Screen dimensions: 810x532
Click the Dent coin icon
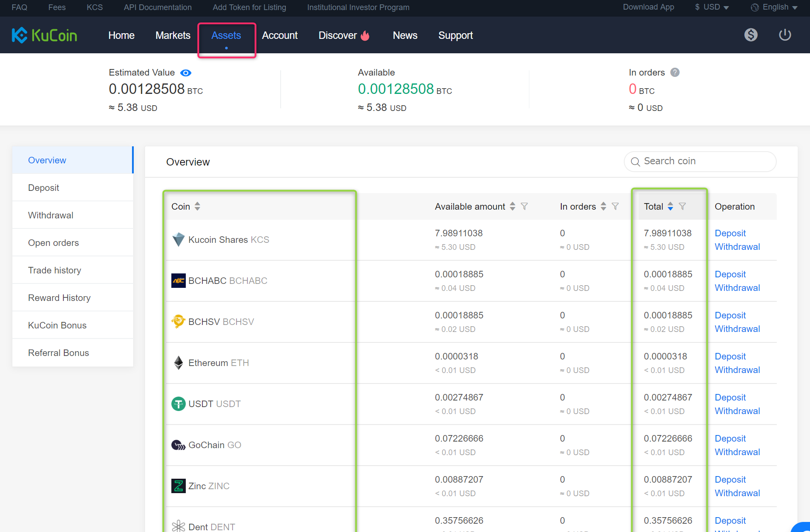click(x=178, y=526)
